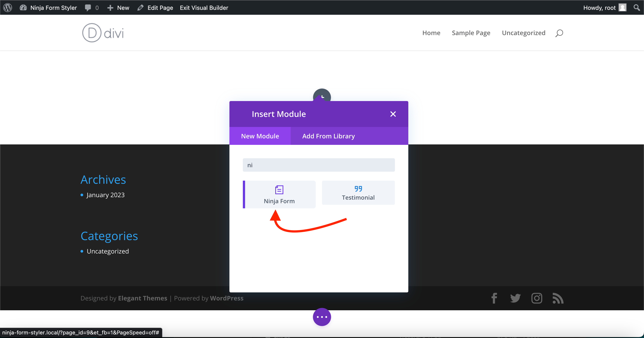Open the January 2023 archive link
Image resolution: width=644 pixels, height=338 pixels.
pyautogui.click(x=106, y=195)
